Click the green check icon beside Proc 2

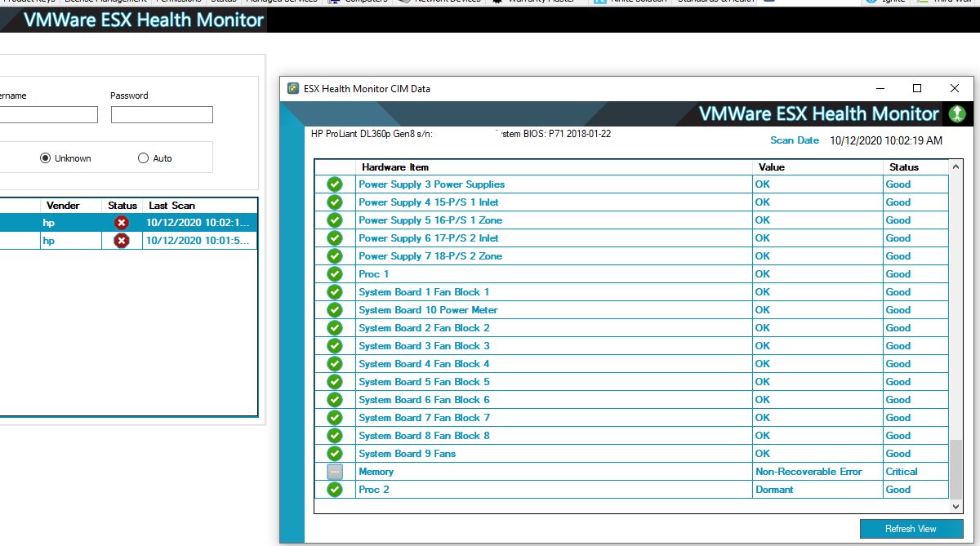(x=335, y=490)
